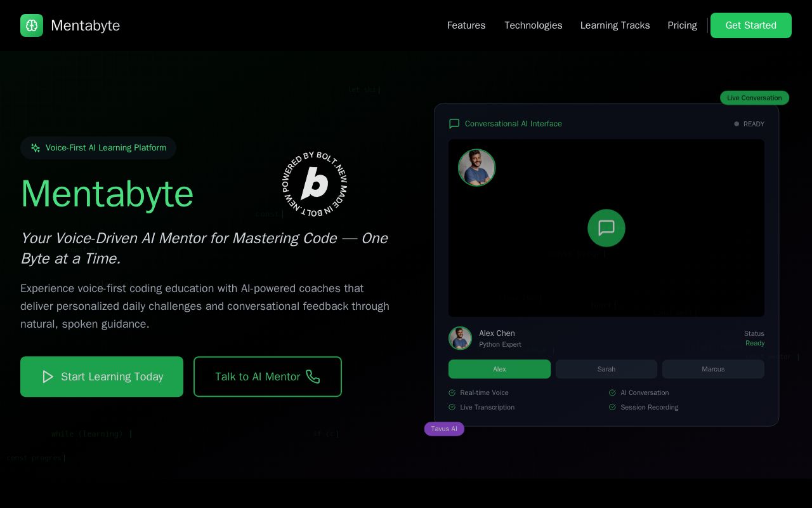Open Learning Tracks in the navbar
This screenshot has height=508, width=812.
[x=615, y=25]
